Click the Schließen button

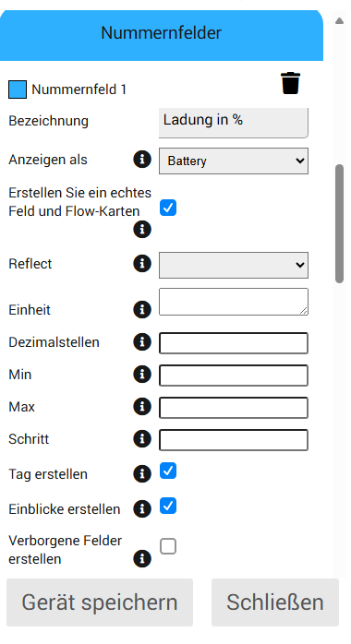pos(275,602)
